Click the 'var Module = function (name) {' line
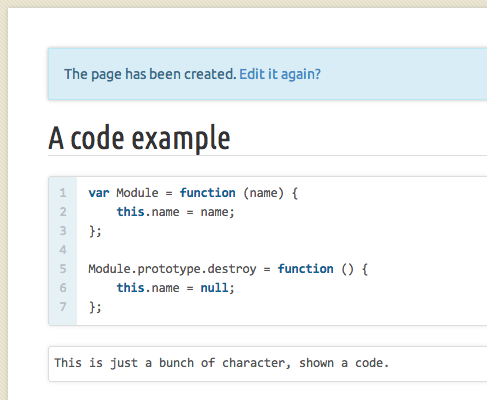Screen dimensions: 487x400 click(193, 193)
